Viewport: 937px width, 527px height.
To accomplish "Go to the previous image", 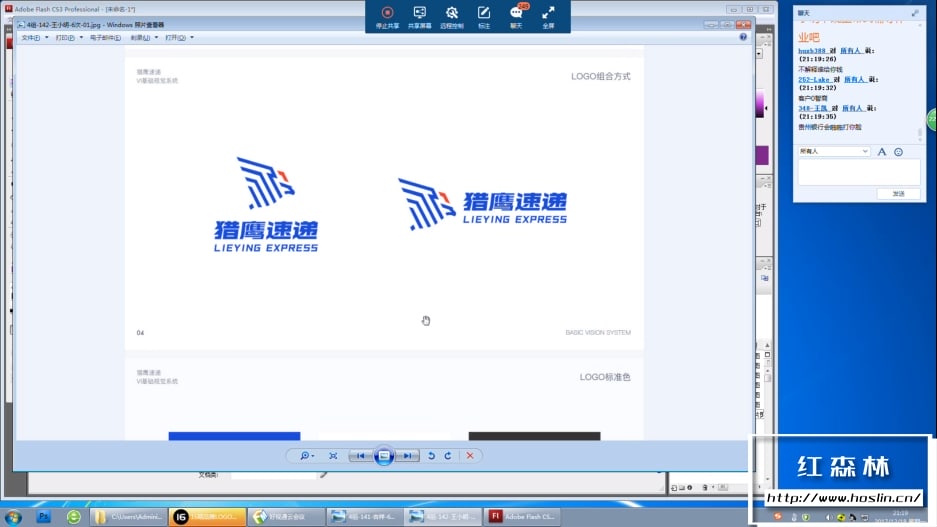I will click(x=360, y=456).
